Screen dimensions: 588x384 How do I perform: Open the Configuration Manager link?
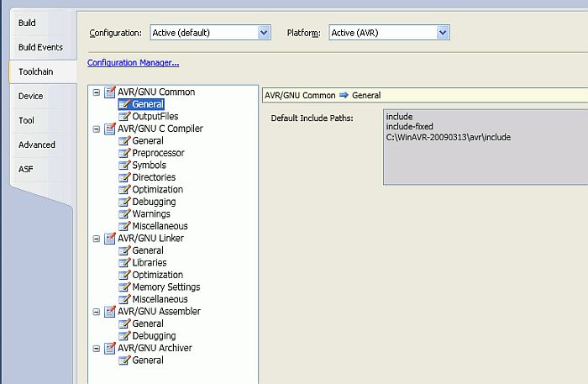(x=133, y=63)
